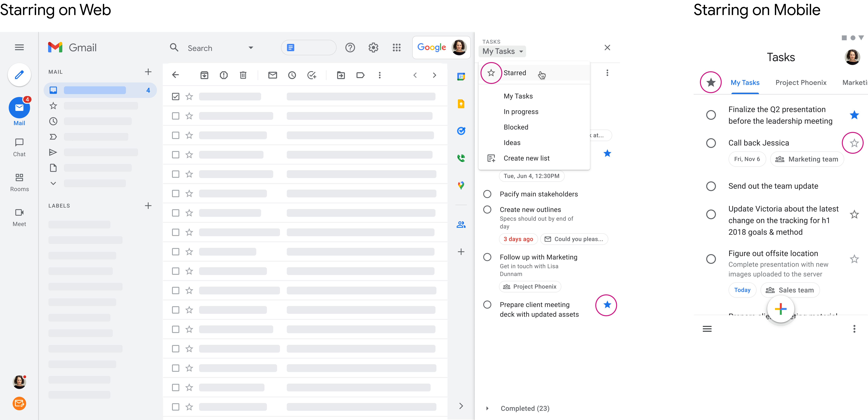This screenshot has height=420, width=868.
Task: Open Google Keep from side panel
Action: (461, 104)
